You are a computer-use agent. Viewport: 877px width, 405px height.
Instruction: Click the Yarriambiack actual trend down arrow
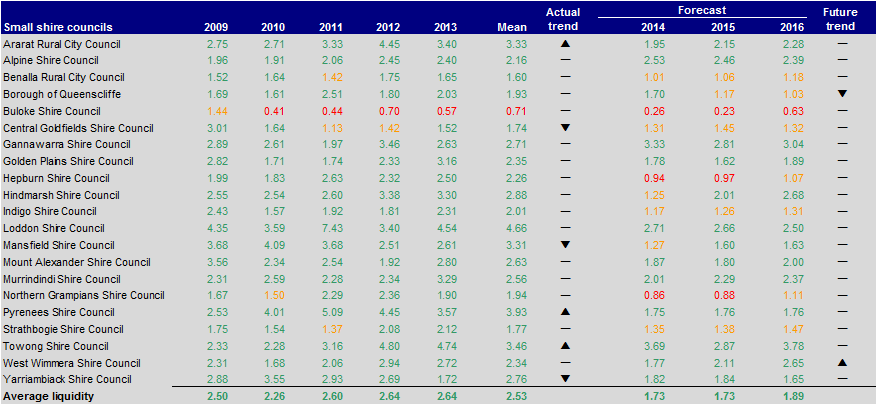coord(565,379)
